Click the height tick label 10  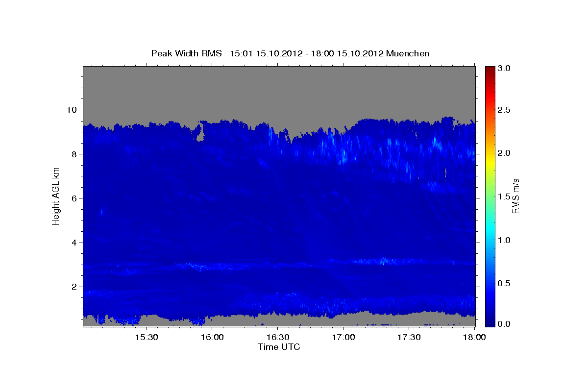pos(73,110)
